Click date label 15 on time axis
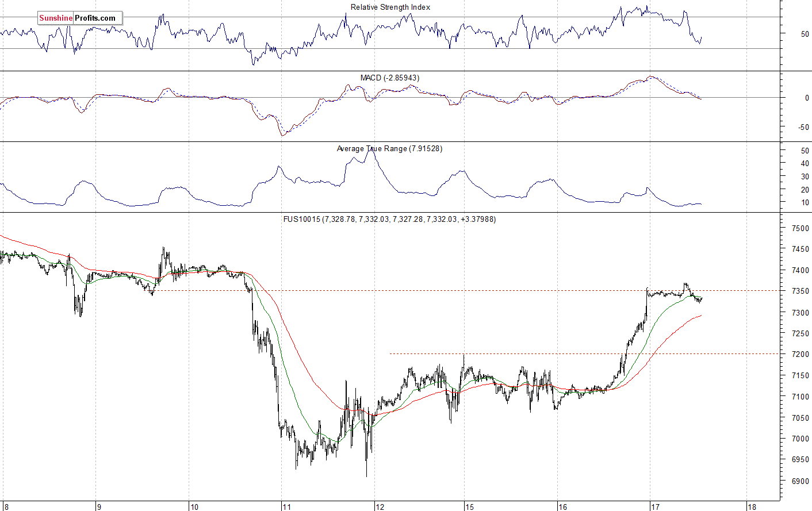The width and height of the screenshot is (812, 511). pyautogui.click(x=469, y=507)
